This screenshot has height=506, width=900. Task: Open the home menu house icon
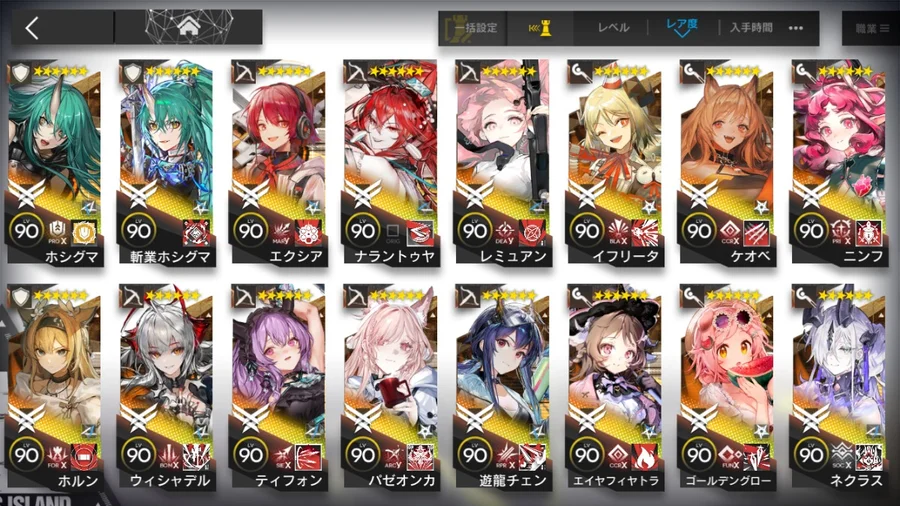(x=189, y=26)
